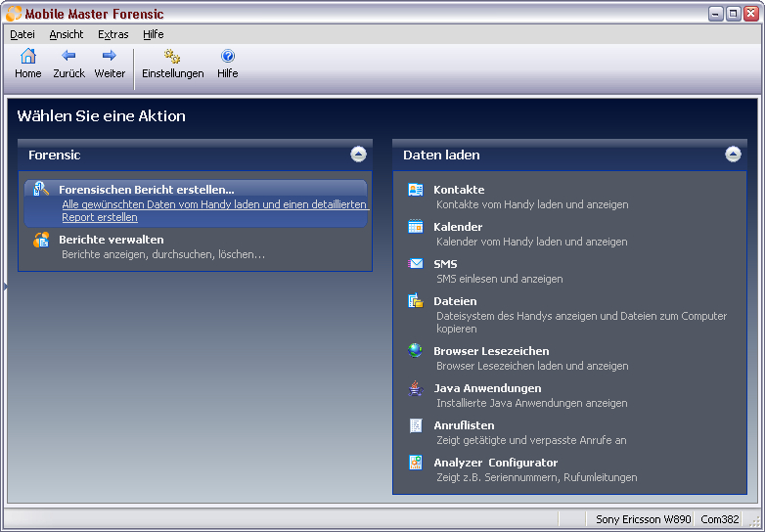Screen dimensions: 765x532
Task: Click the Hilfe question mark icon
Action: pyautogui.click(x=227, y=57)
